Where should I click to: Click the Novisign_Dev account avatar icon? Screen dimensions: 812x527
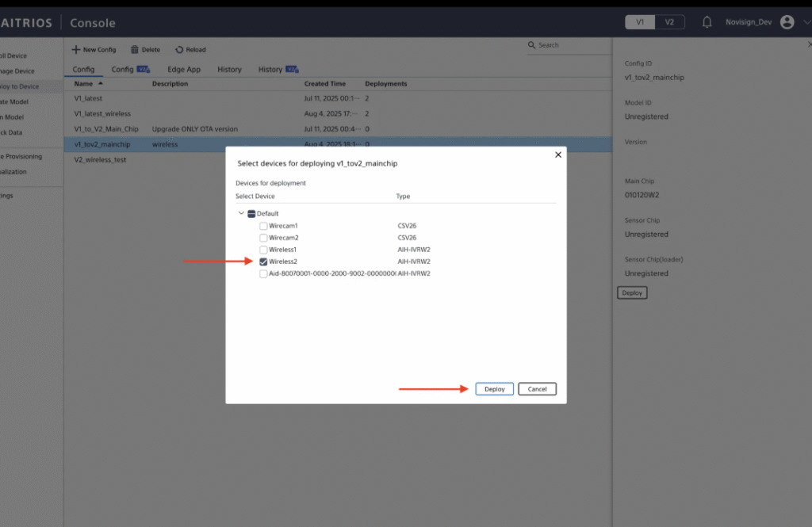pyautogui.click(x=787, y=21)
